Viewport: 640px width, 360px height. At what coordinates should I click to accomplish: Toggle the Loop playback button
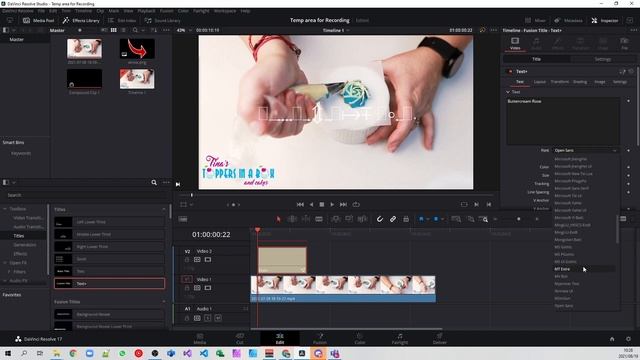tap(356, 204)
